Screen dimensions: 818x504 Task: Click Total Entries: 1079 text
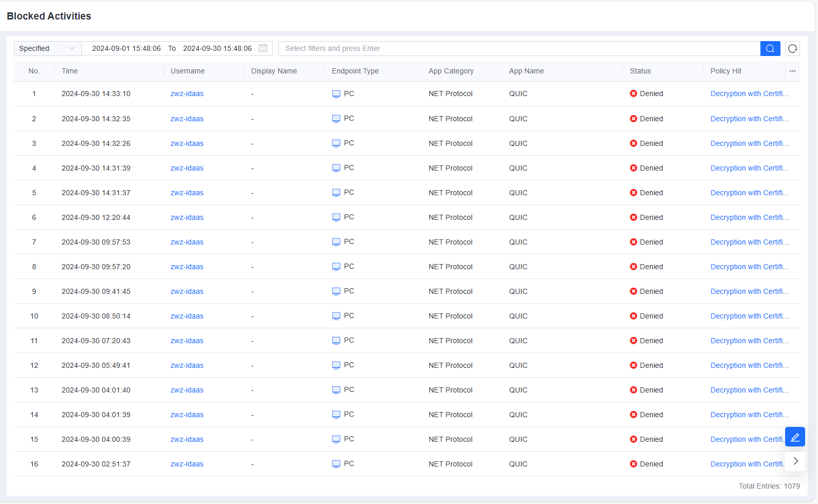[x=769, y=486]
